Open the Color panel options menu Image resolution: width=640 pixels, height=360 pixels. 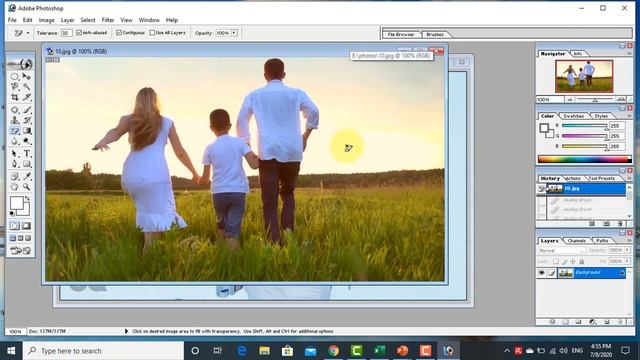click(x=629, y=116)
